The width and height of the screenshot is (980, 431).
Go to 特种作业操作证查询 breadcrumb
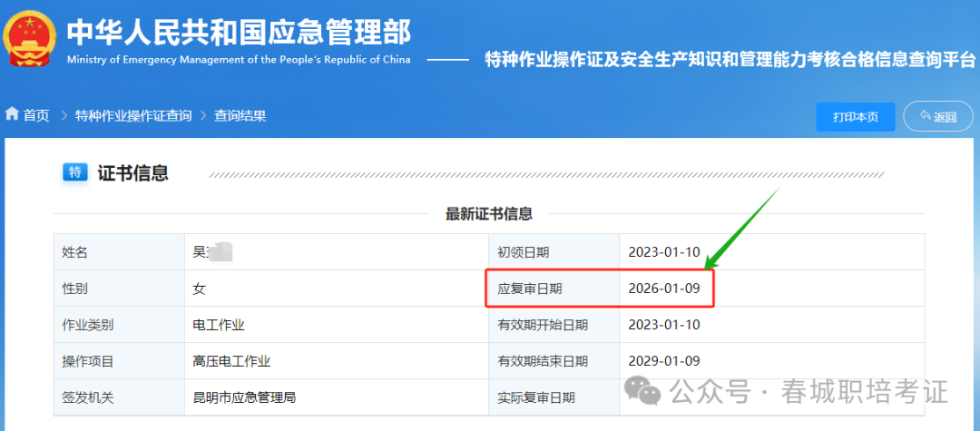[133, 115]
